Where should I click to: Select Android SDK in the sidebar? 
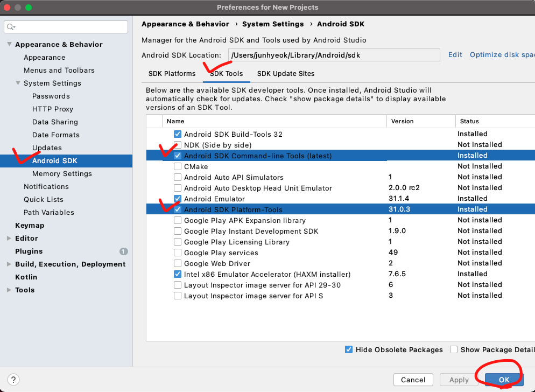[x=66, y=161]
